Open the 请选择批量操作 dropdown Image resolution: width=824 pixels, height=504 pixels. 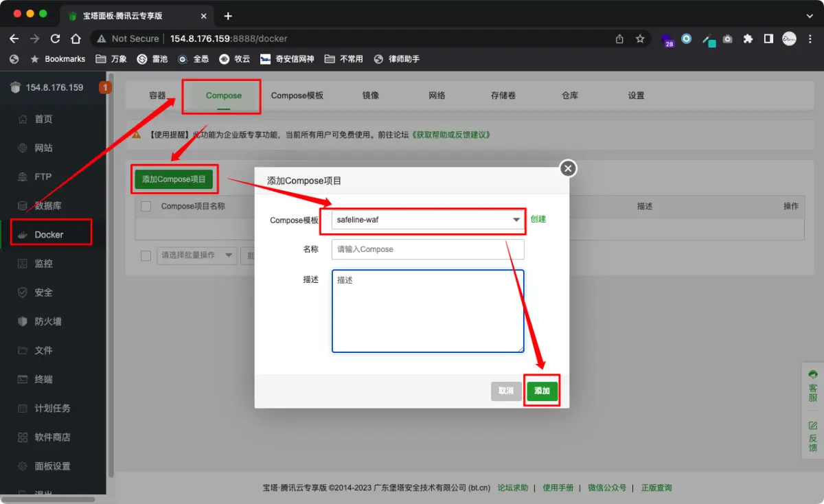pos(196,255)
